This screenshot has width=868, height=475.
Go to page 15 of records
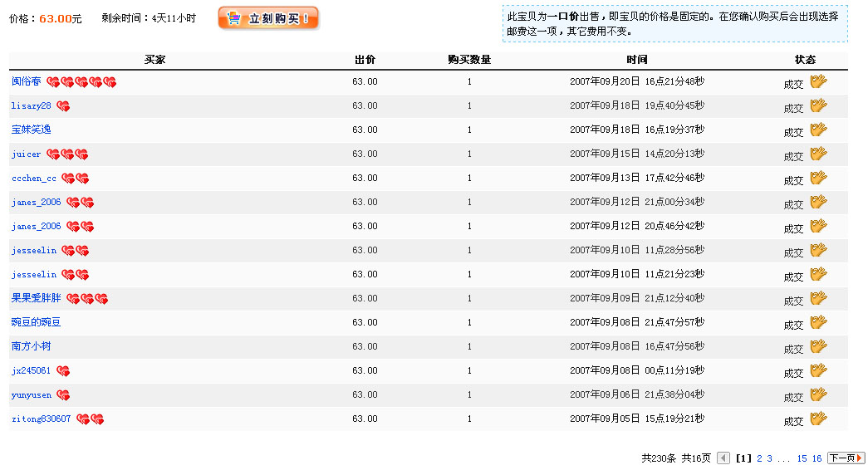(x=802, y=458)
